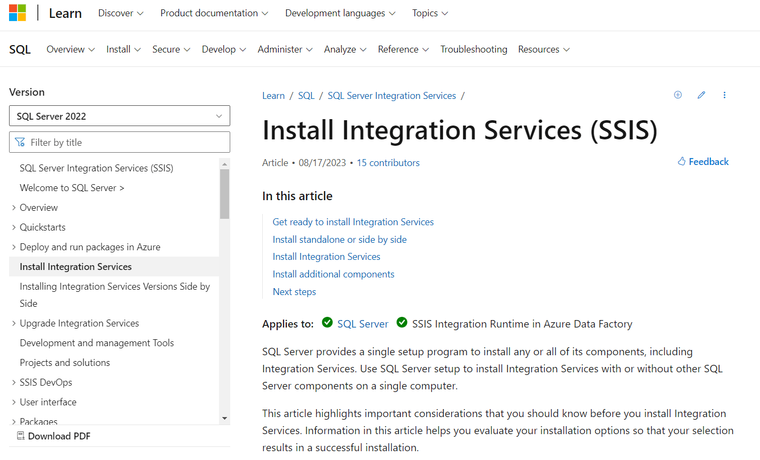Click the SQL product title
The height and width of the screenshot is (460, 760).
point(20,49)
